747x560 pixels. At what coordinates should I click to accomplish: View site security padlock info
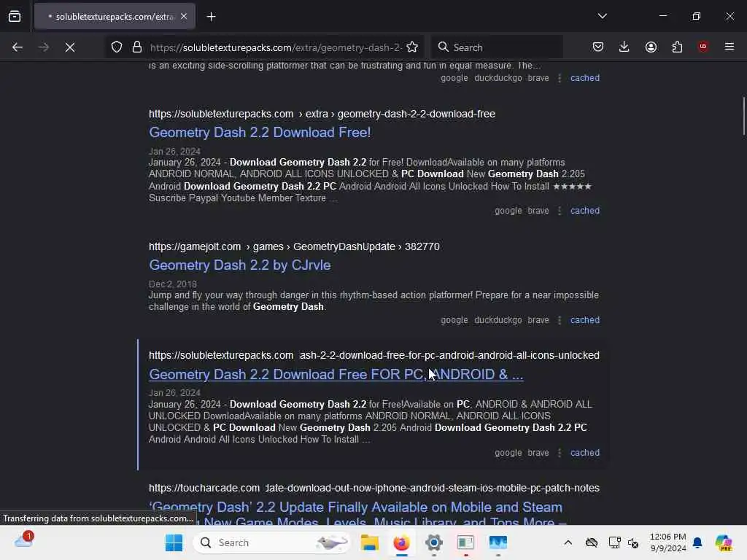point(137,47)
